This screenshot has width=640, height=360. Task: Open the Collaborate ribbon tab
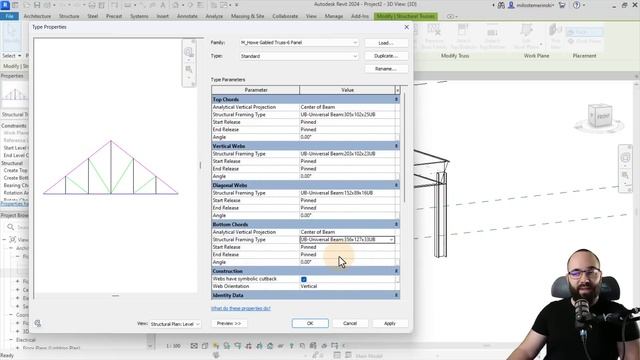click(x=285, y=16)
